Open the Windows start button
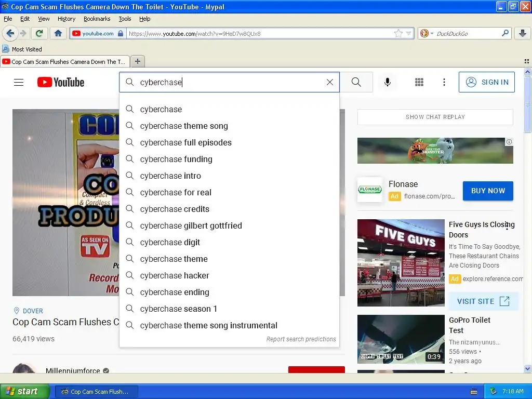 click(25, 391)
